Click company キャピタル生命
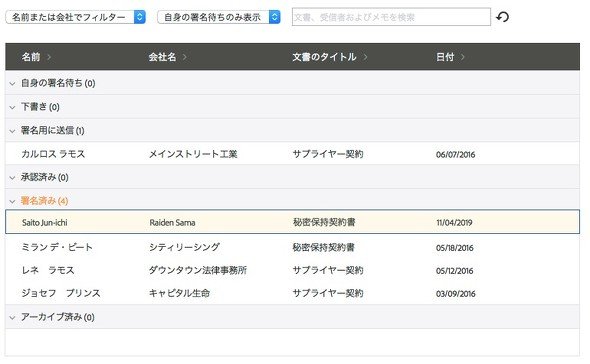Image resolution: width=590 pixels, height=364 pixels. click(x=179, y=293)
